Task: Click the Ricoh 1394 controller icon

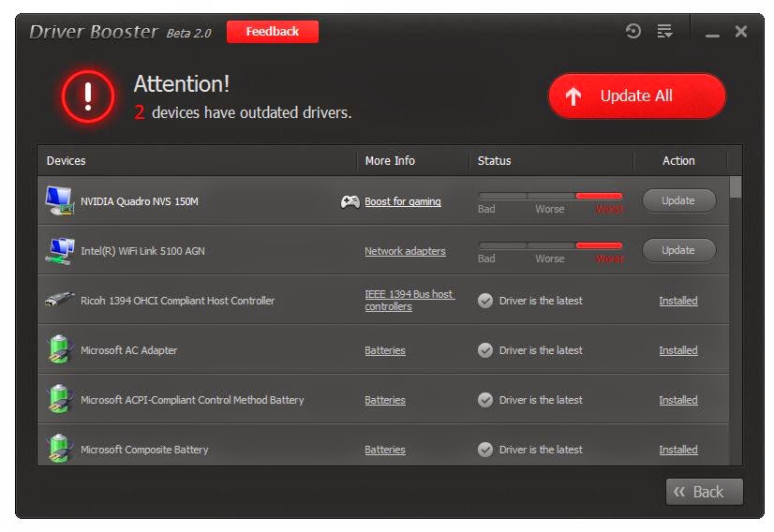Action: pos(60,299)
